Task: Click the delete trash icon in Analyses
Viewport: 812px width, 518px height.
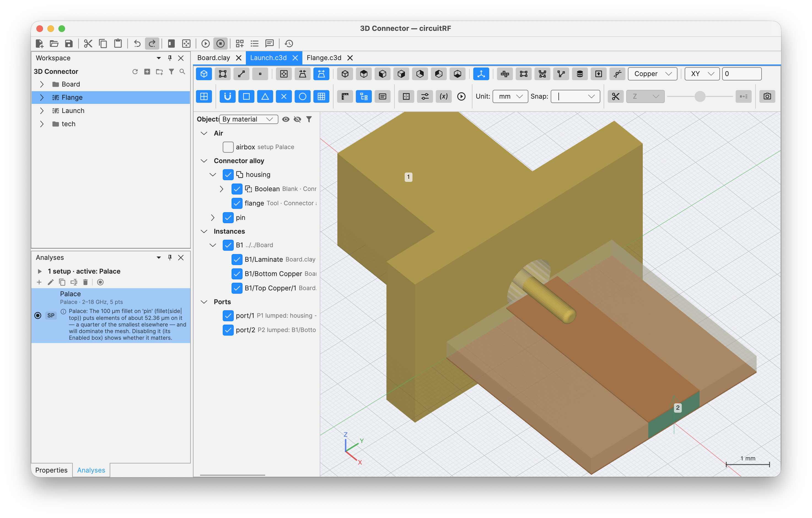Action: pyautogui.click(x=85, y=282)
